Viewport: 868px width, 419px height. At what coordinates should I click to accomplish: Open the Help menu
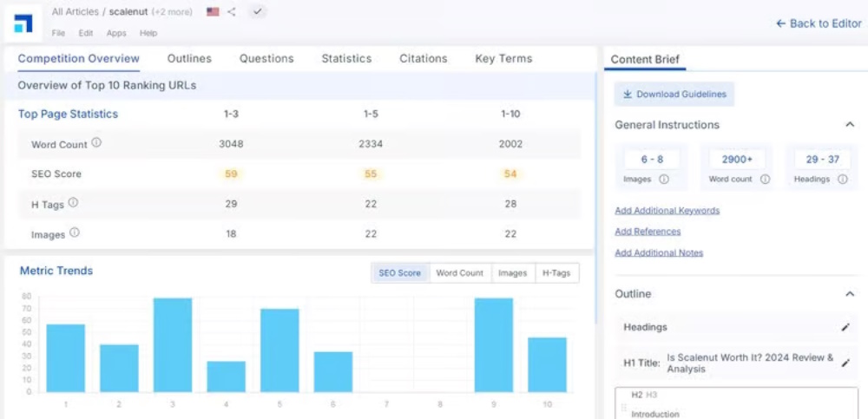coord(148,33)
